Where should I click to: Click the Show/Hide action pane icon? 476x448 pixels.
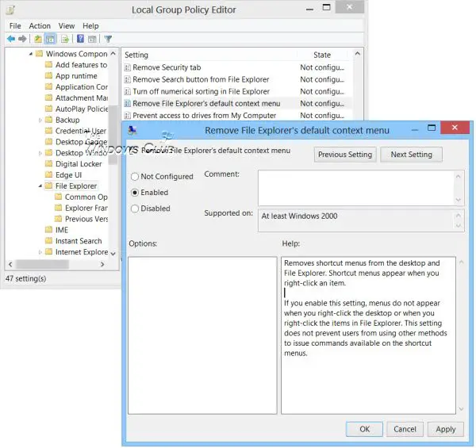coord(92,39)
